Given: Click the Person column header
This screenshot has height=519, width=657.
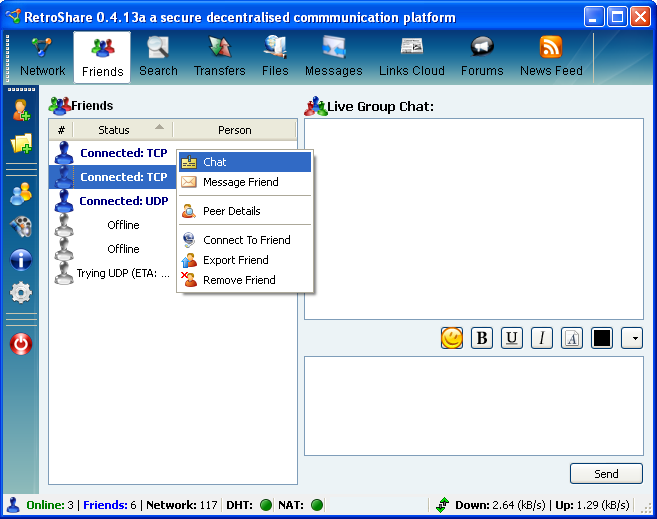Looking at the screenshot, I should (x=235, y=130).
